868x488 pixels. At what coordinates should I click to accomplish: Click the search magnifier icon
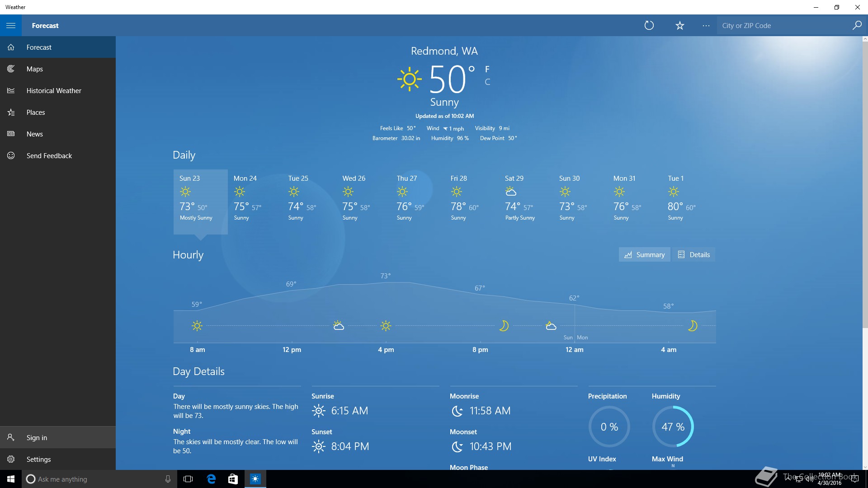pyautogui.click(x=857, y=25)
